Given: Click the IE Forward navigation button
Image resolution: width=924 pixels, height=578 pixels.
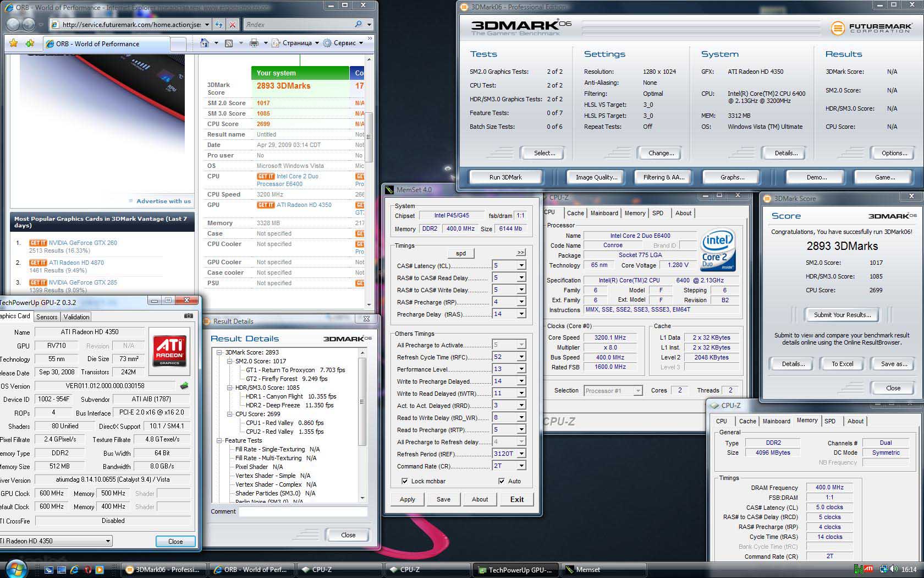Looking at the screenshot, I should [28, 24].
